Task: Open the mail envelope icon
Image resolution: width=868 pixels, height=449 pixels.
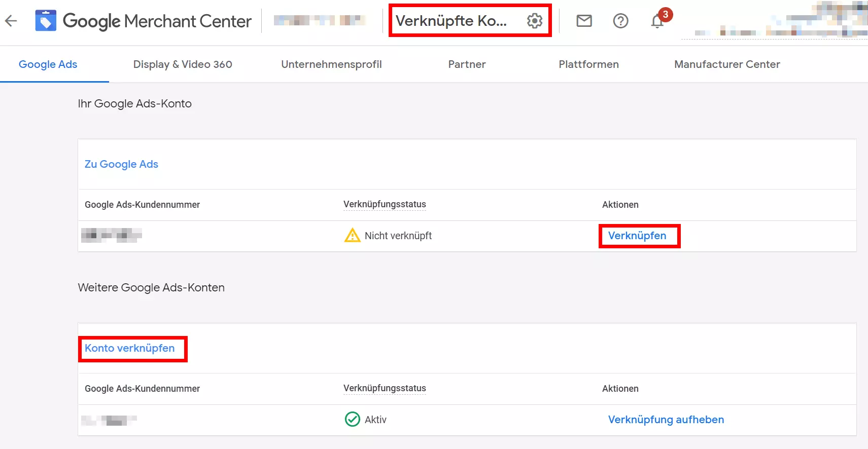Action: pos(584,21)
